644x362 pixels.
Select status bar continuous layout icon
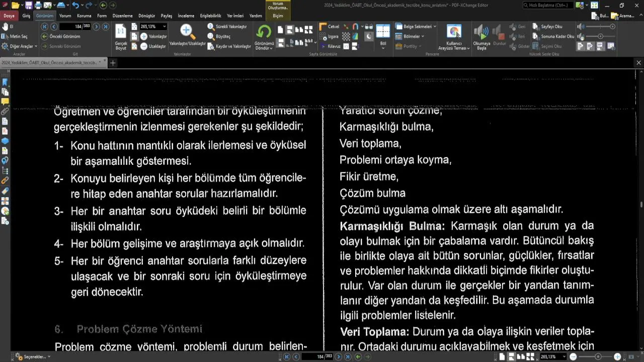coord(511,357)
